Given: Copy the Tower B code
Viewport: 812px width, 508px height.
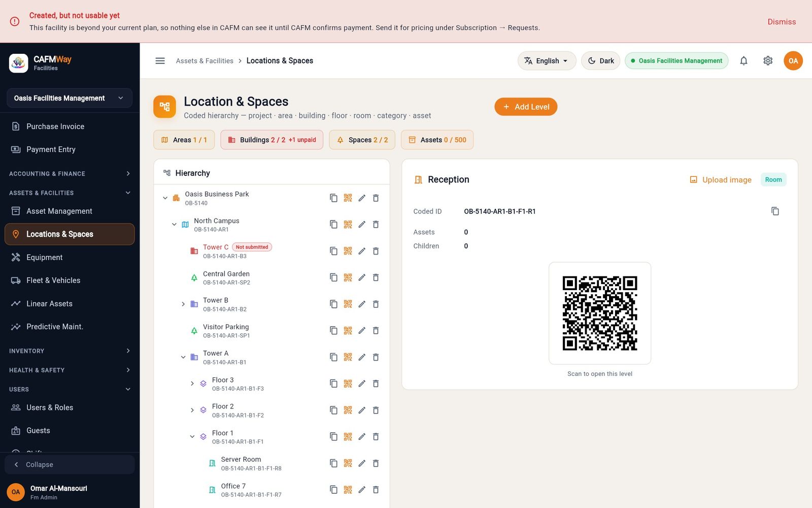Looking at the screenshot, I should point(333,304).
